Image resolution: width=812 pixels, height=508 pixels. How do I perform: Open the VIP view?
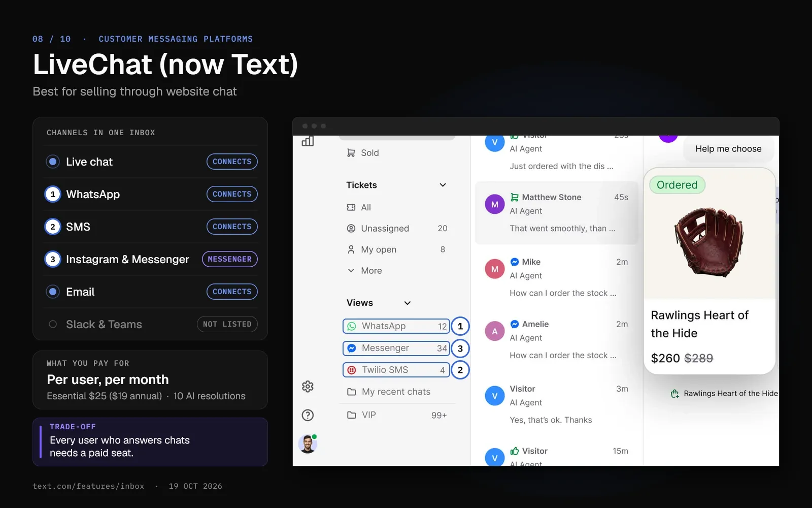[x=396, y=415]
